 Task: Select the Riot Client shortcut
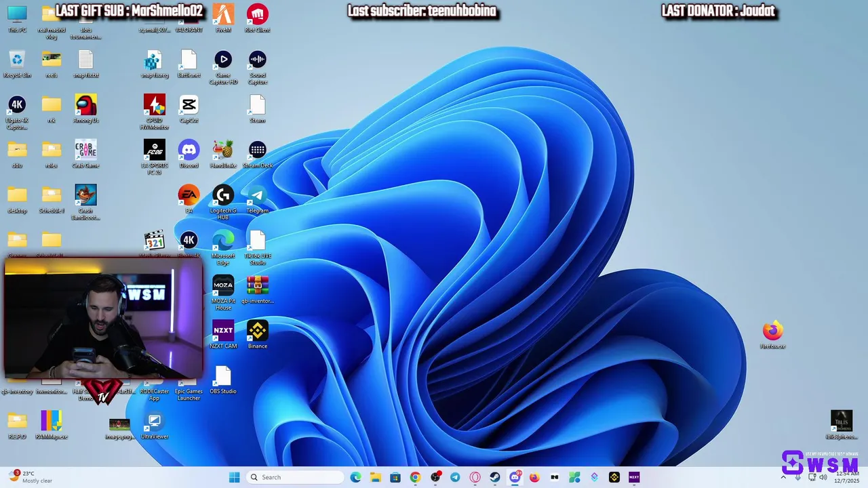(x=258, y=18)
